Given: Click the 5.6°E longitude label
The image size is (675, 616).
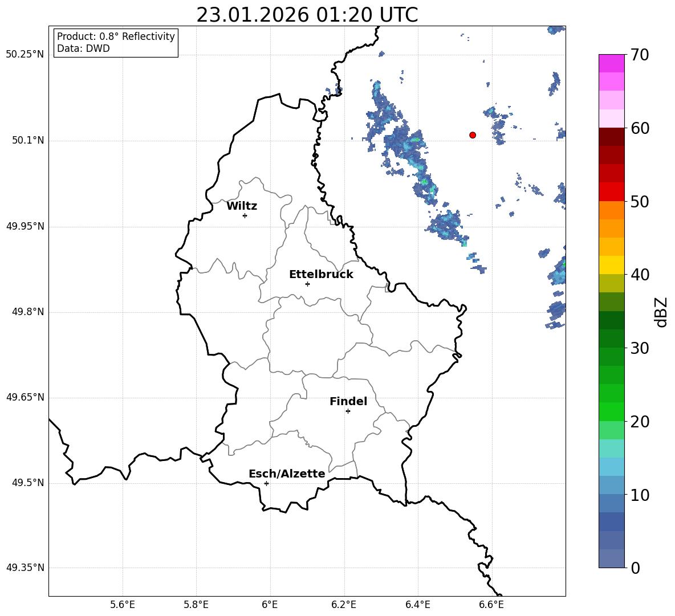Looking at the screenshot, I should coord(123,605).
